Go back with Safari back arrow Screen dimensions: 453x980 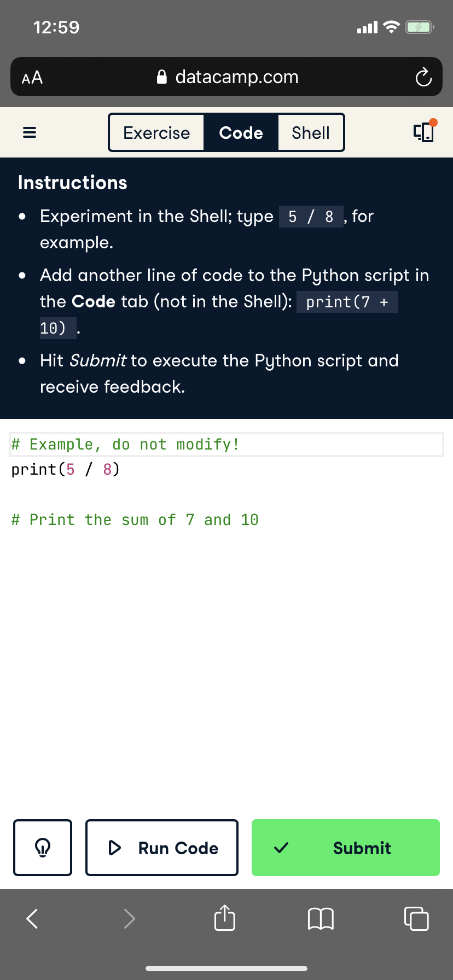pyautogui.click(x=32, y=918)
